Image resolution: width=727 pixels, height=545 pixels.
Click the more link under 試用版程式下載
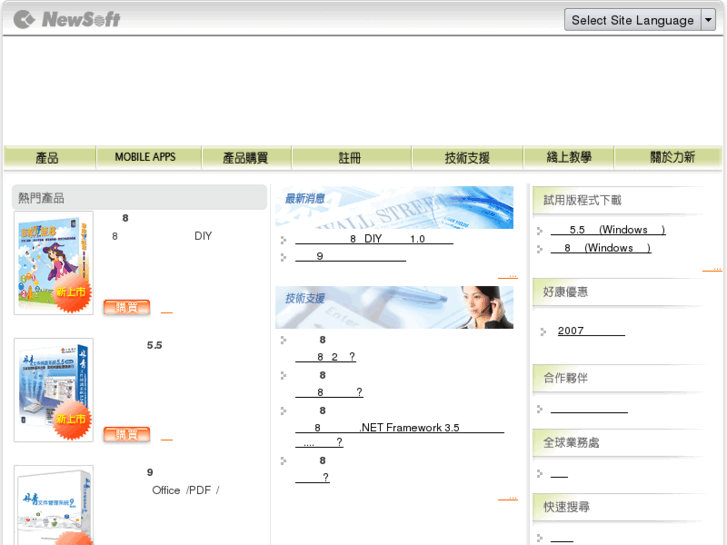(x=712, y=269)
